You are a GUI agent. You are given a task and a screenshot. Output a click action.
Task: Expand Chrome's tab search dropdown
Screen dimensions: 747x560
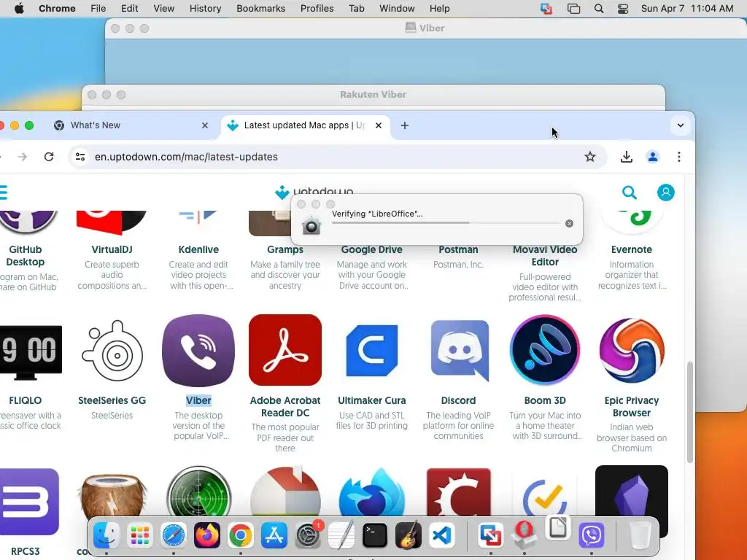click(681, 125)
